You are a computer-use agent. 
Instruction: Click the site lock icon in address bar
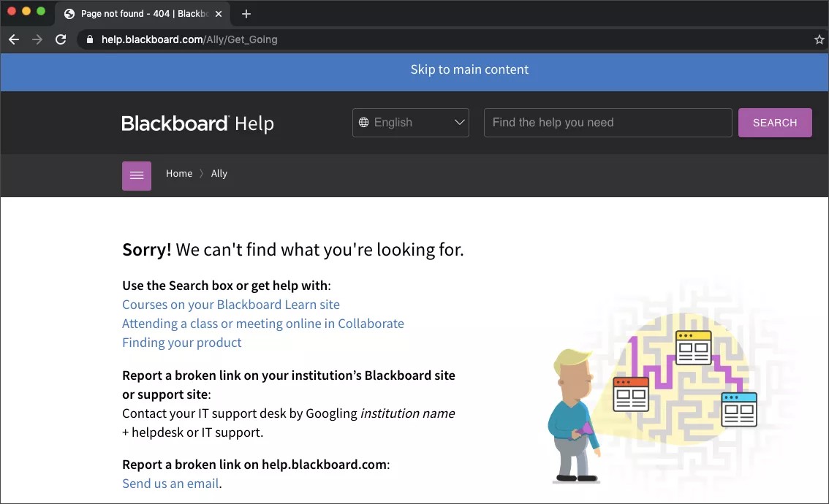point(90,39)
